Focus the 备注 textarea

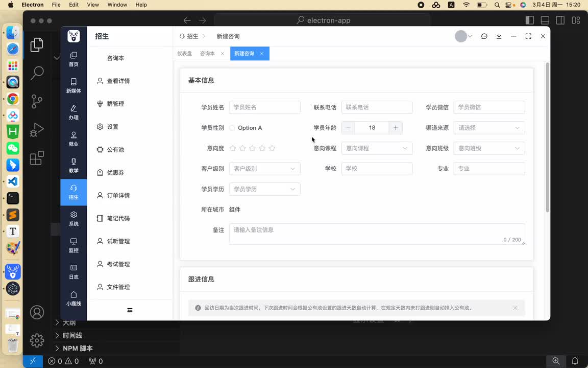coord(377,234)
